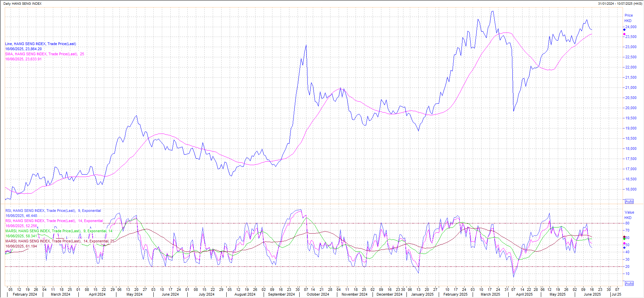Viewport: 644px width, 298px height.
Task: Click the Daily HANG SENG INDEX chart title
Action: pyautogui.click(x=22, y=4)
